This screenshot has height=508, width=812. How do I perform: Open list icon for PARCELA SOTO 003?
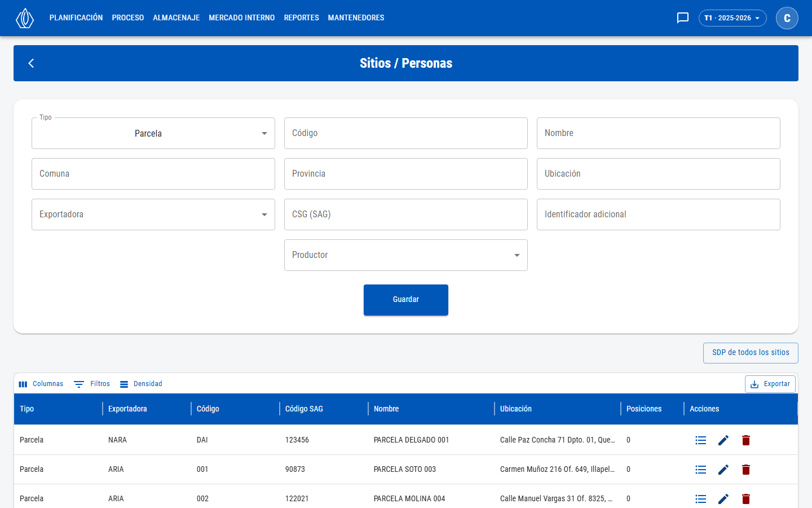701,470
